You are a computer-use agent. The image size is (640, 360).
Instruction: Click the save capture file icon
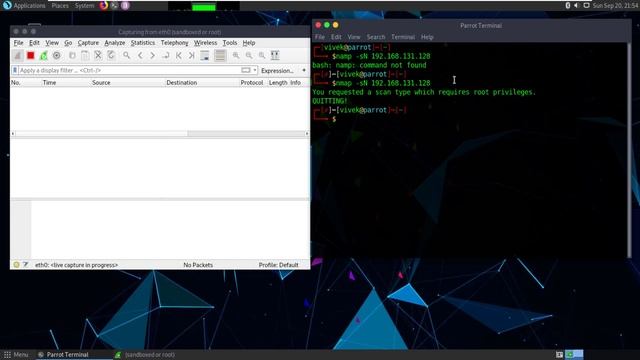coord(85,56)
